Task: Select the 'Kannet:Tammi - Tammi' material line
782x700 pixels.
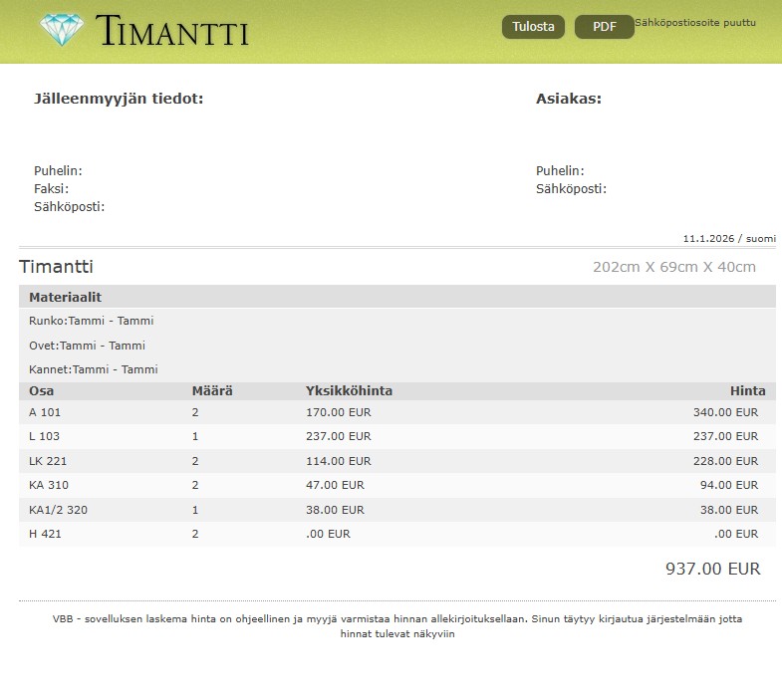Action: pos(93,369)
